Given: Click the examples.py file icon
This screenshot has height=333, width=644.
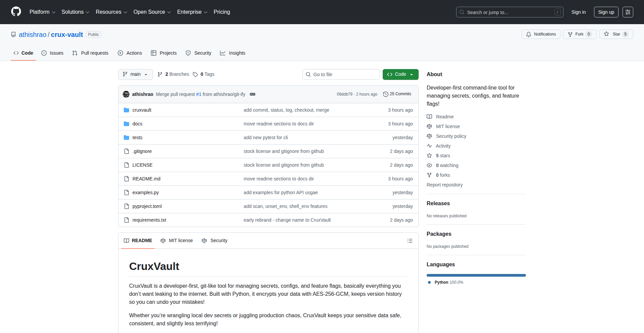Looking at the screenshot, I should tap(126, 192).
